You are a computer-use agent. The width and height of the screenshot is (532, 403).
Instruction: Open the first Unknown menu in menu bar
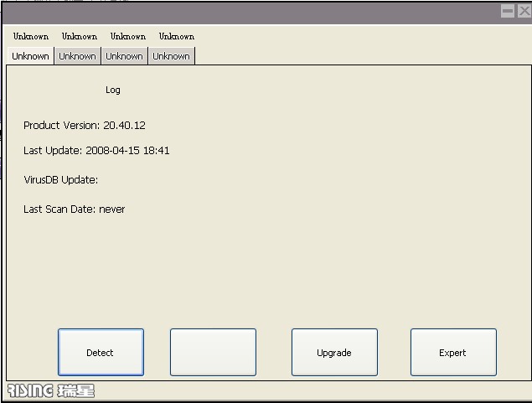[x=31, y=36]
